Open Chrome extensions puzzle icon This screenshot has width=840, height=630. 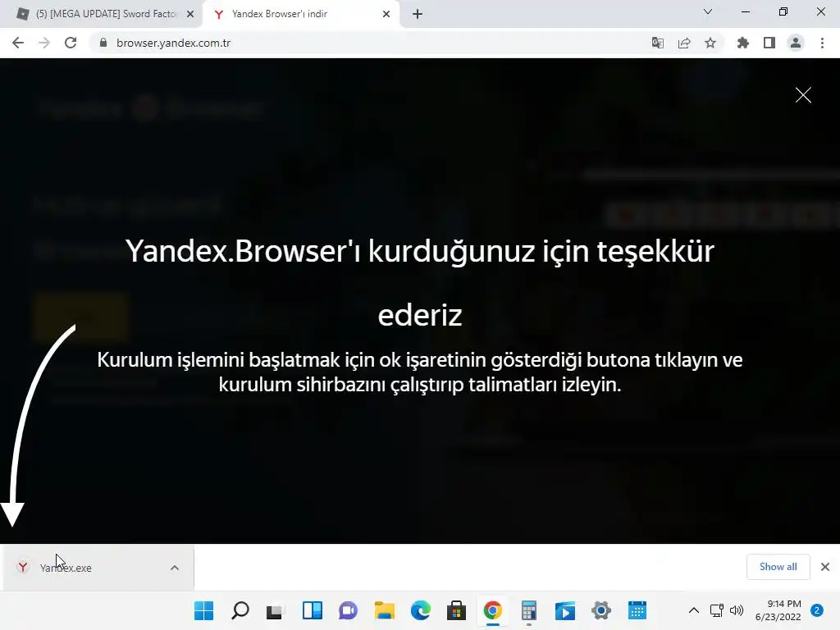click(x=743, y=43)
